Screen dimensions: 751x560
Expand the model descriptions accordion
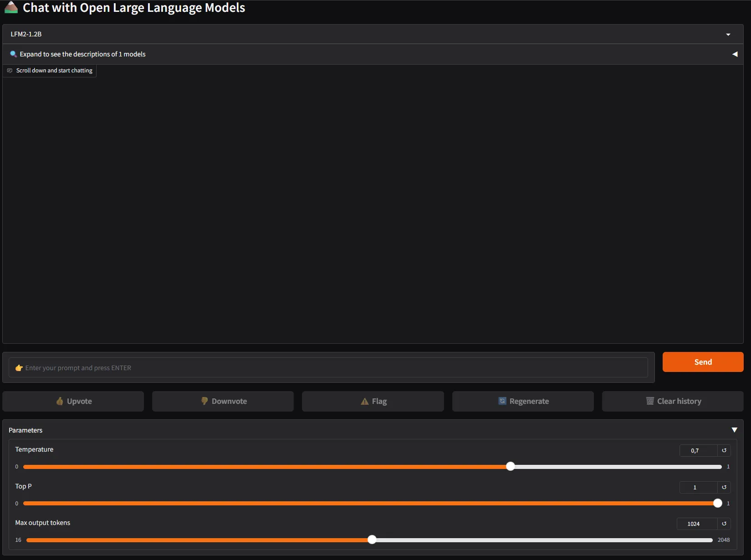coord(735,54)
